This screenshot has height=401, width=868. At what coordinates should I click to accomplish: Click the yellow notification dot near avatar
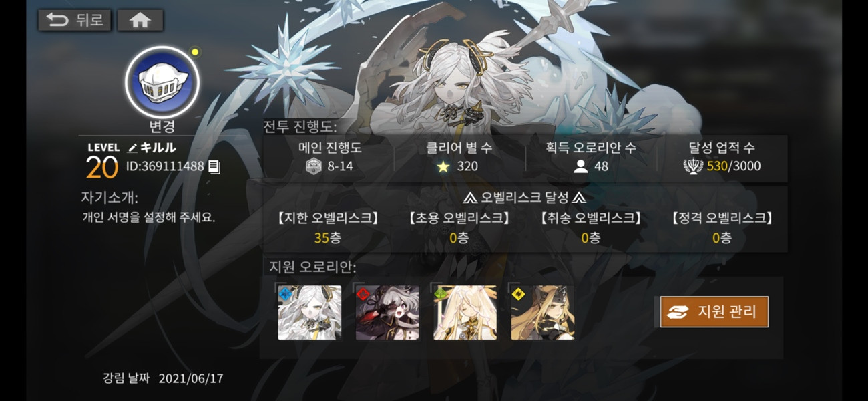point(194,51)
